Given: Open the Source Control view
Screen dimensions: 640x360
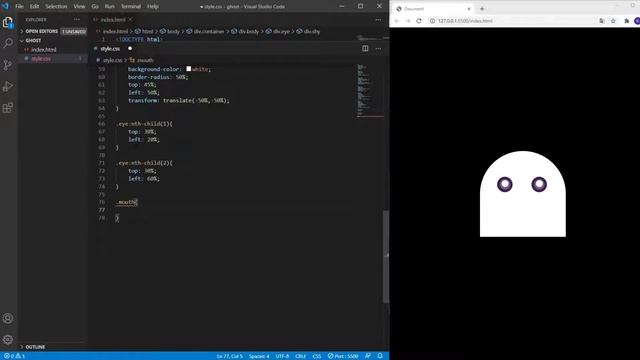Looking at the screenshot, I should pyautogui.click(x=8, y=65).
